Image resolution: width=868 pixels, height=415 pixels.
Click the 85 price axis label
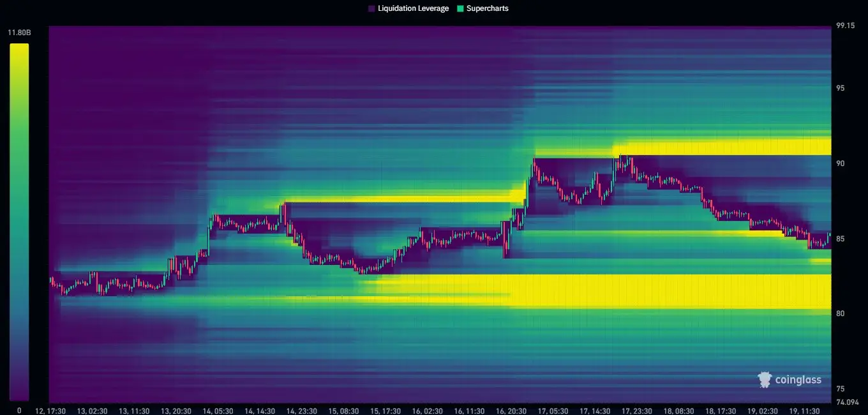[x=841, y=239]
